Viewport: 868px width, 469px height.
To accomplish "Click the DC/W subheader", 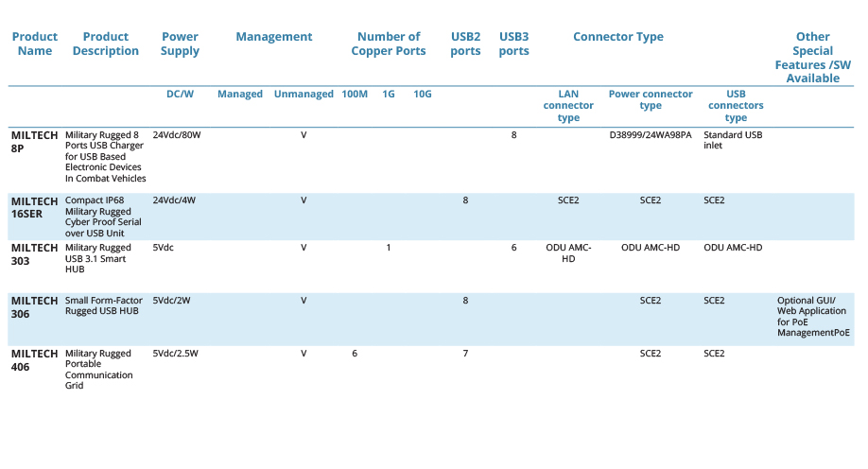I will coord(180,95).
